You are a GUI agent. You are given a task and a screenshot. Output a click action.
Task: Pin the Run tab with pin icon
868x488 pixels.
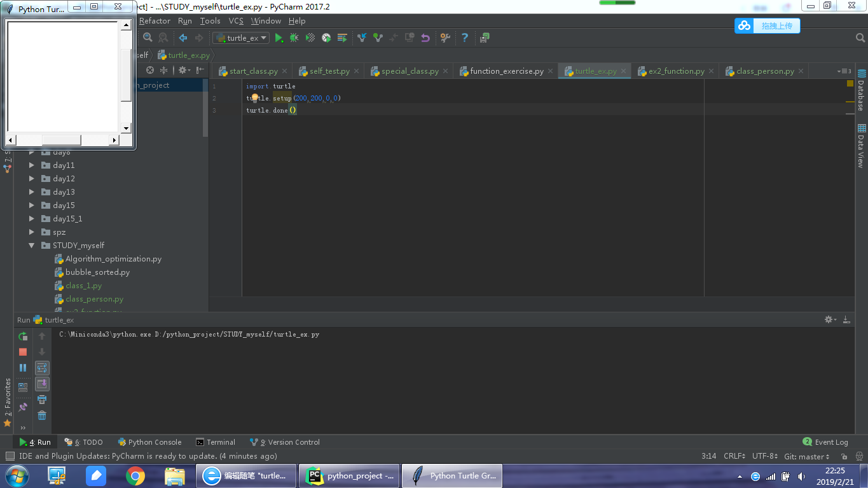coord(23,407)
